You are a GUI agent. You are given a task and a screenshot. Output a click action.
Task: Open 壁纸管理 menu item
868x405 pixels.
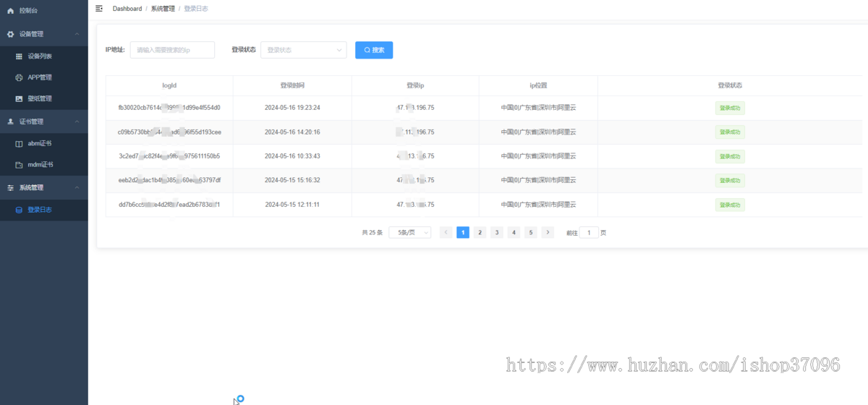click(x=44, y=98)
